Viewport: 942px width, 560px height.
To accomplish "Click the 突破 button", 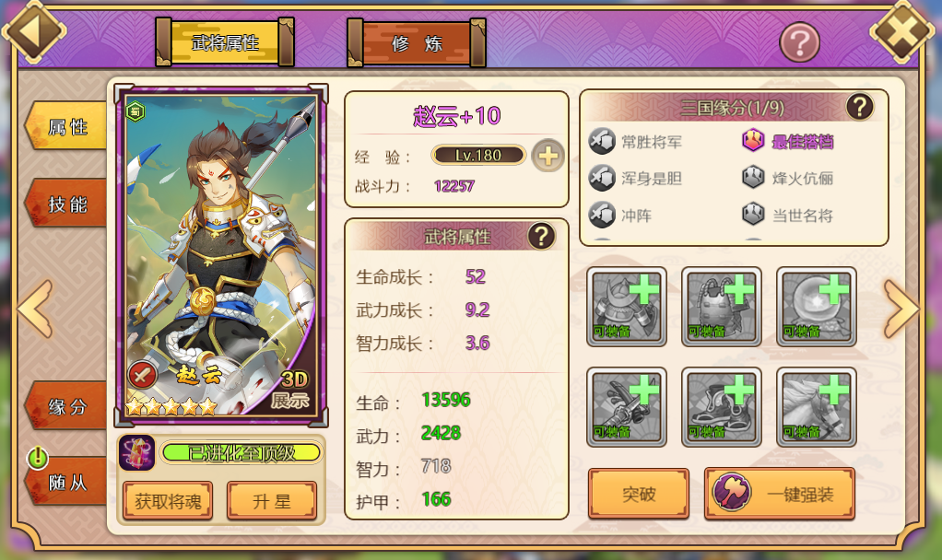I will point(639,494).
